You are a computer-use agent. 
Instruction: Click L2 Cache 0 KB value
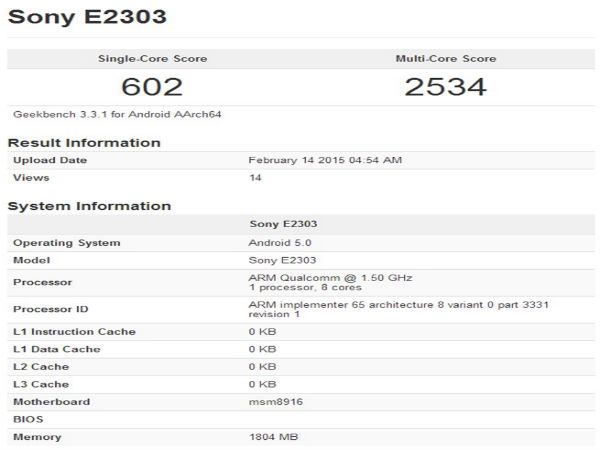coord(262,367)
